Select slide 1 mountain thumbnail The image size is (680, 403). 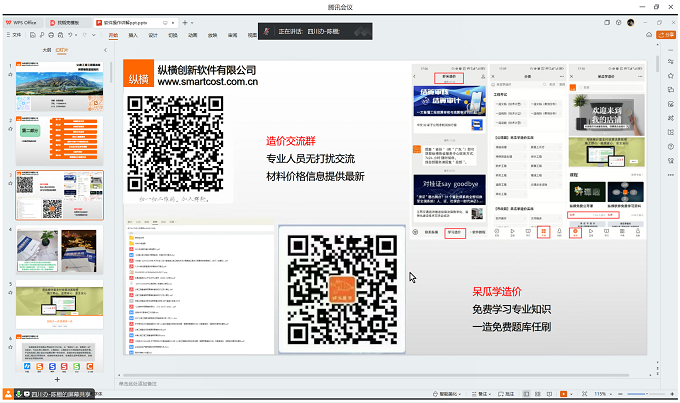[x=60, y=86]
